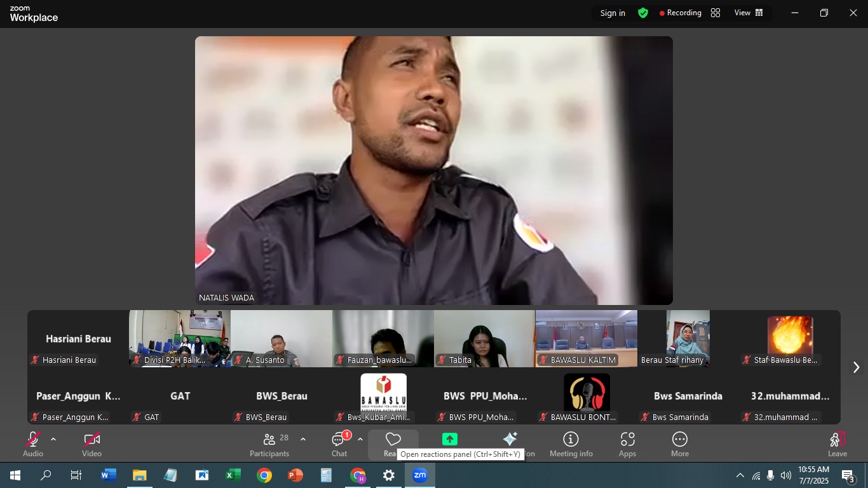Open the Participants panel
Viewport: 868px width, 488px height.
(x=269, y=444)
